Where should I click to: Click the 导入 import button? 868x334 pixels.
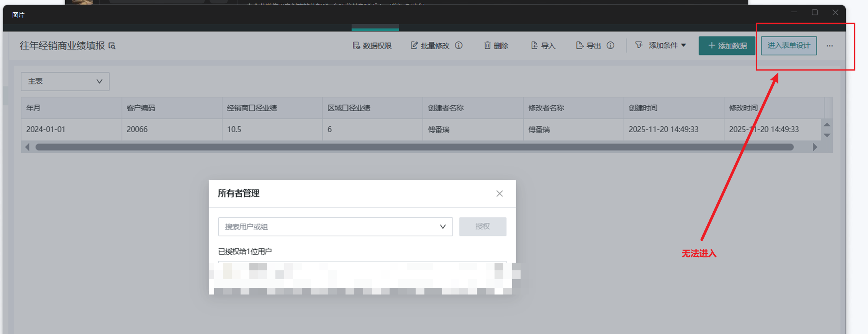(543, 46)
